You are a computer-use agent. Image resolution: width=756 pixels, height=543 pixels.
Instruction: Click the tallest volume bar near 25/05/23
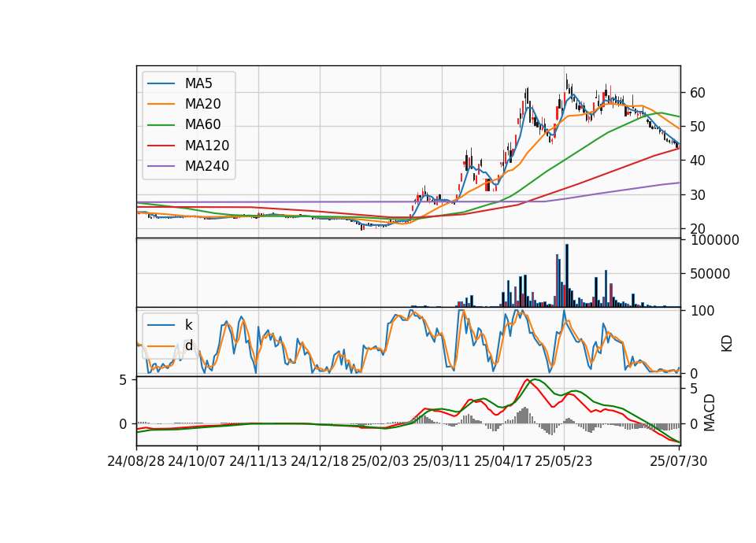567,275
